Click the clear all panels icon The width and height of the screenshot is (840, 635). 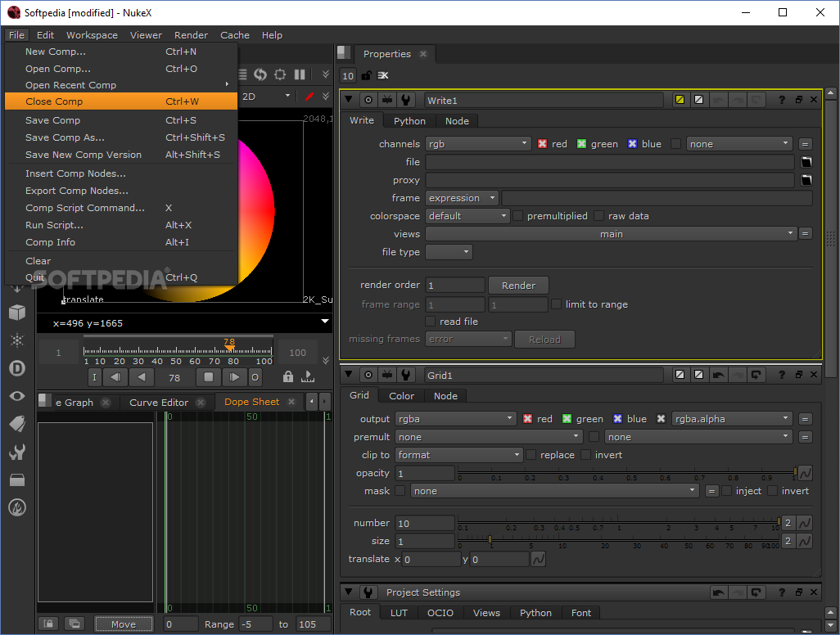click(383, 75)
